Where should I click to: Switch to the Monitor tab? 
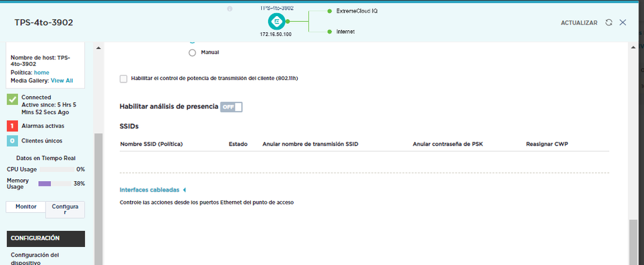pyautogui.click(x=25, y=207)
